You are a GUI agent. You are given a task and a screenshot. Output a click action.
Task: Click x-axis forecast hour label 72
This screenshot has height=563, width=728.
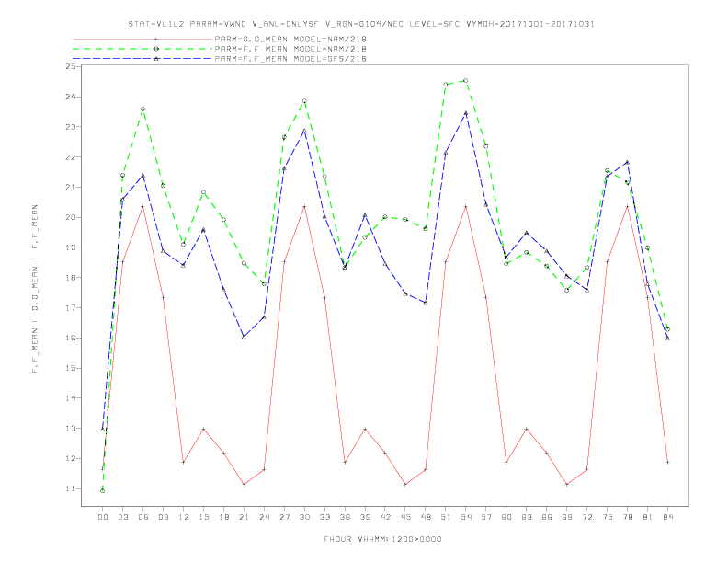(586, 517)
